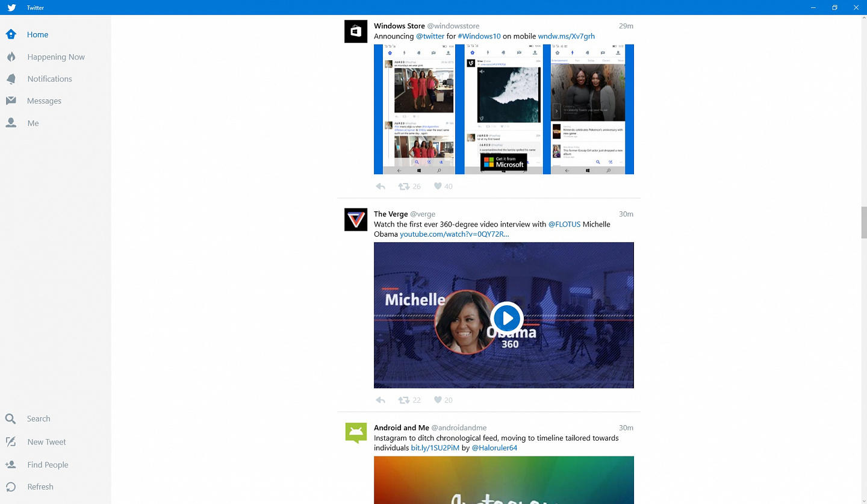The height and width of the screenshot is (504, 867).
Task: Click the @androidandme handle
Action: (459, 428)
